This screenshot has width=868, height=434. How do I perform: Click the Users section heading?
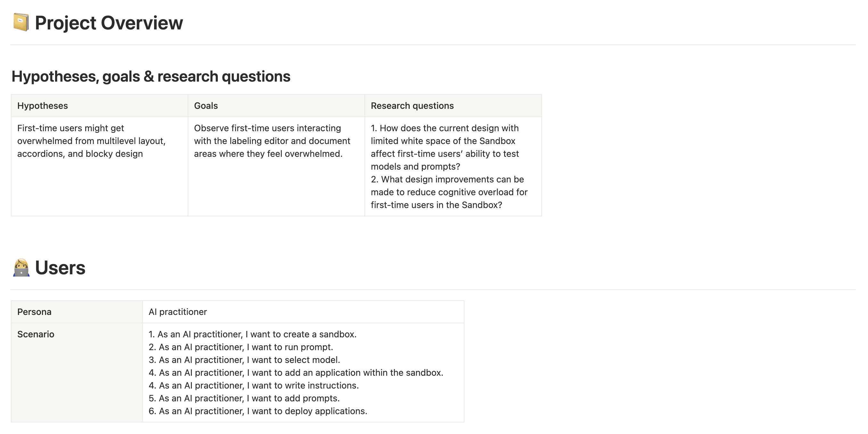(x=60, y=268)
